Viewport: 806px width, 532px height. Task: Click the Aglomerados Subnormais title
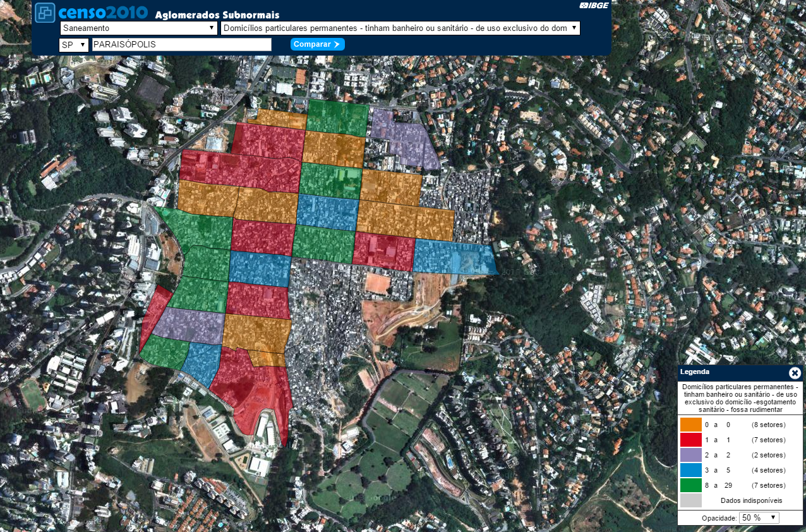tap(217, 15)
